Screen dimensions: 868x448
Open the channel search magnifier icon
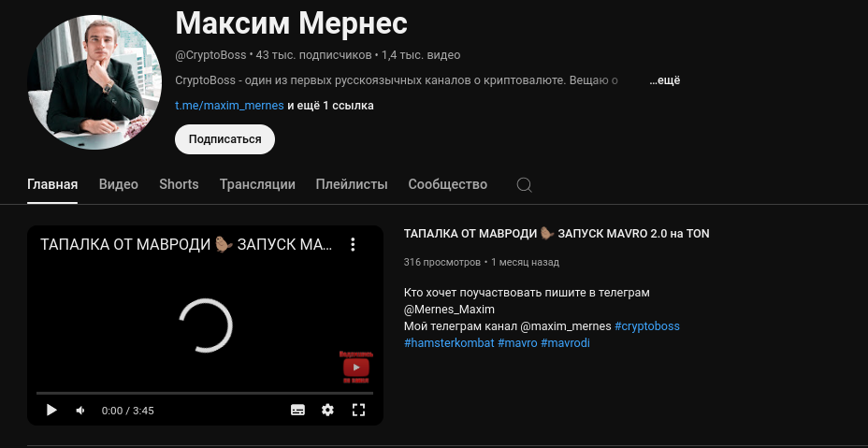tap(524, 184)
